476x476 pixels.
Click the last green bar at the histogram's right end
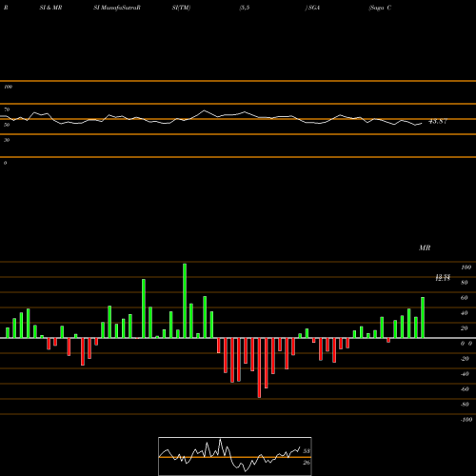pos(423,318)
